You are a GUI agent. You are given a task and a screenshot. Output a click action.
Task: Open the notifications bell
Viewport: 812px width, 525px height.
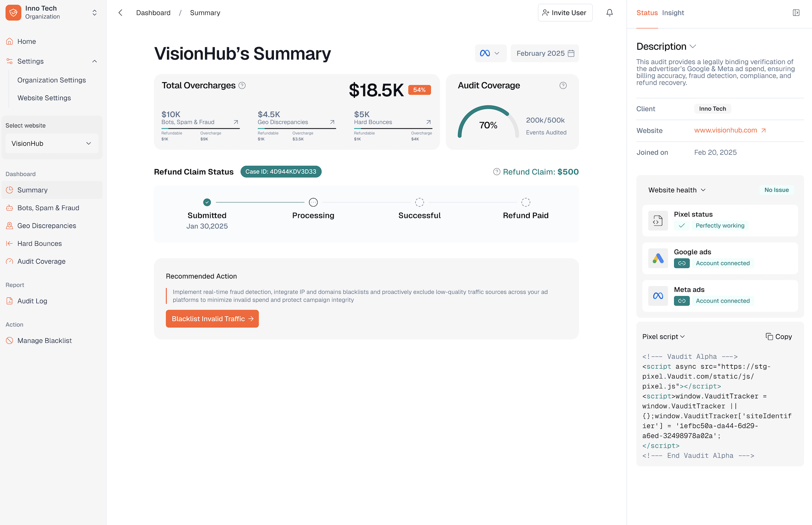[609, 13]
